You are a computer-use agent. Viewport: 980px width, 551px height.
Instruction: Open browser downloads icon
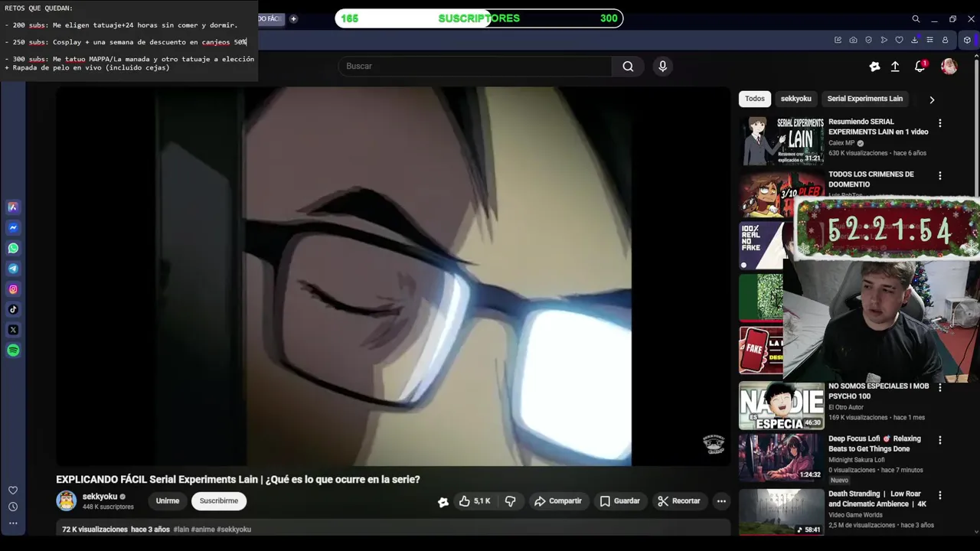[x=914, y=40]
